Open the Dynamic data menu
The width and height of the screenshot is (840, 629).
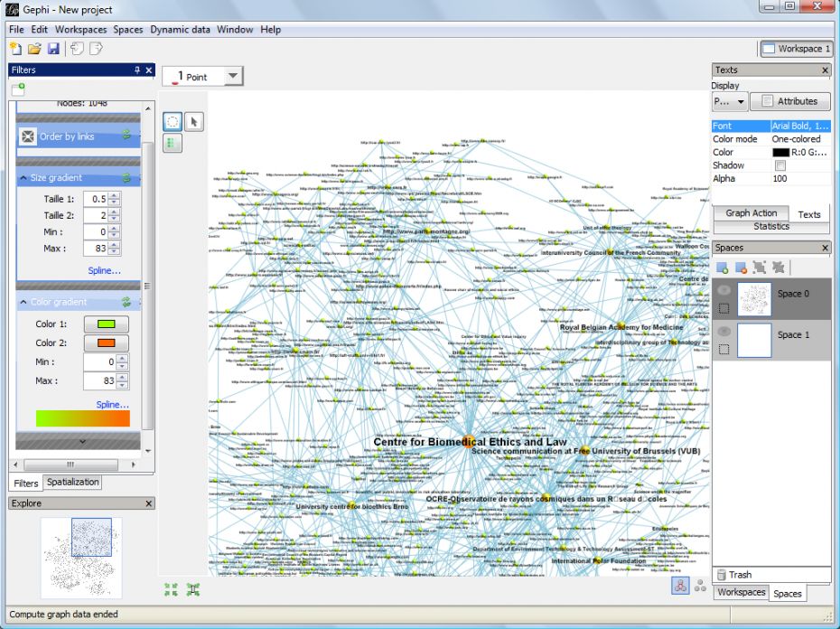coord(180,30)
